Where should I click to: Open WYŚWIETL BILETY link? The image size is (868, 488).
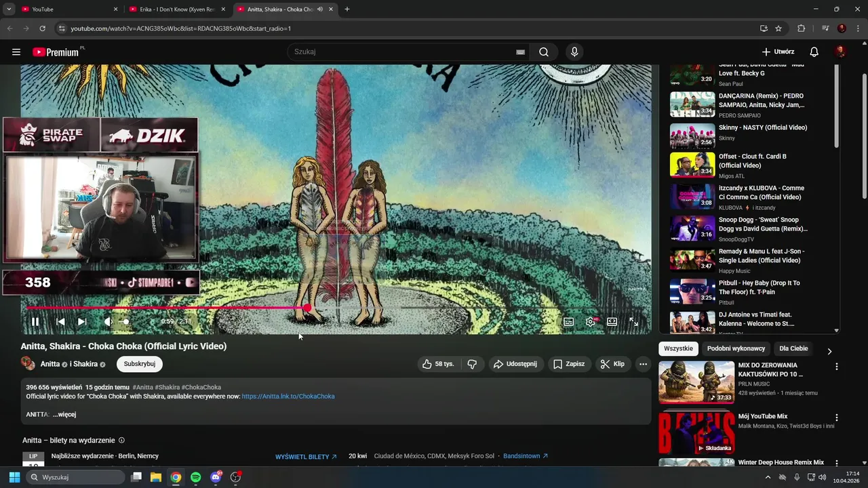coord(306,457)
